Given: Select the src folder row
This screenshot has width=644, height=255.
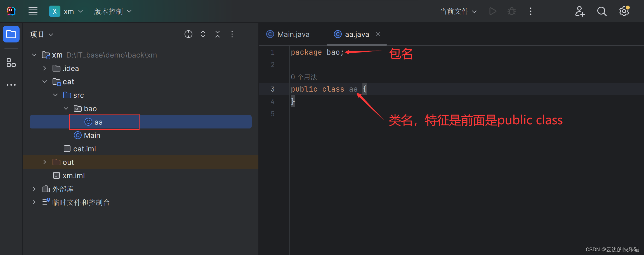Looking at the screenshot, I should point(141,95).
